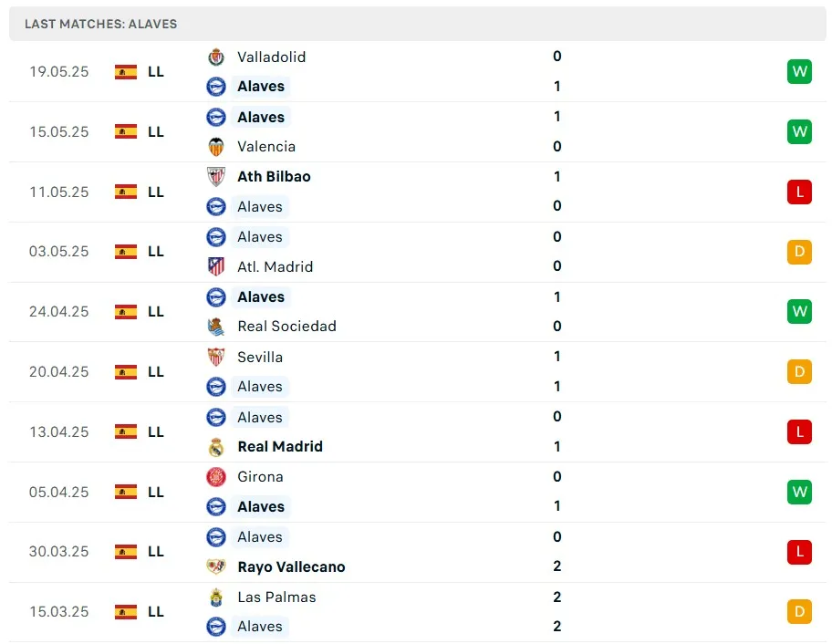Viewport: 832px width, 644px height.
Task: Click the Real Sociedad crest icon
Action: point(216,327)
